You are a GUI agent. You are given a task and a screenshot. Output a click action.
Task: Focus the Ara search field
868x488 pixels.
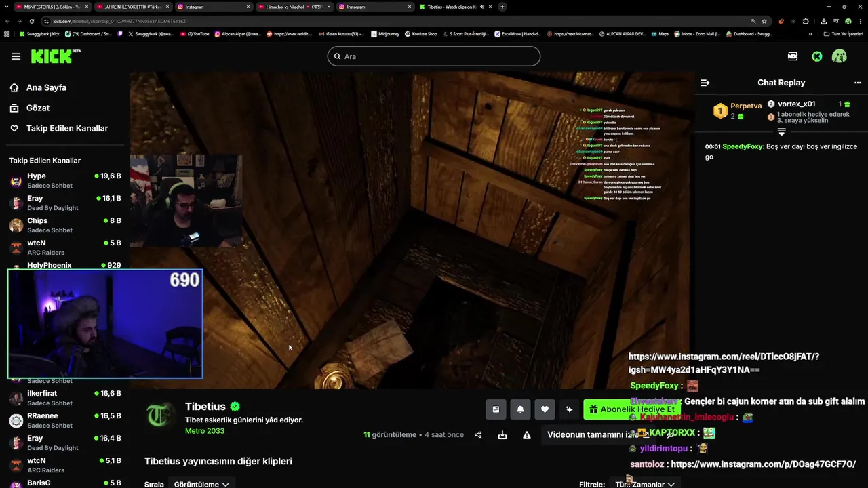434,56
